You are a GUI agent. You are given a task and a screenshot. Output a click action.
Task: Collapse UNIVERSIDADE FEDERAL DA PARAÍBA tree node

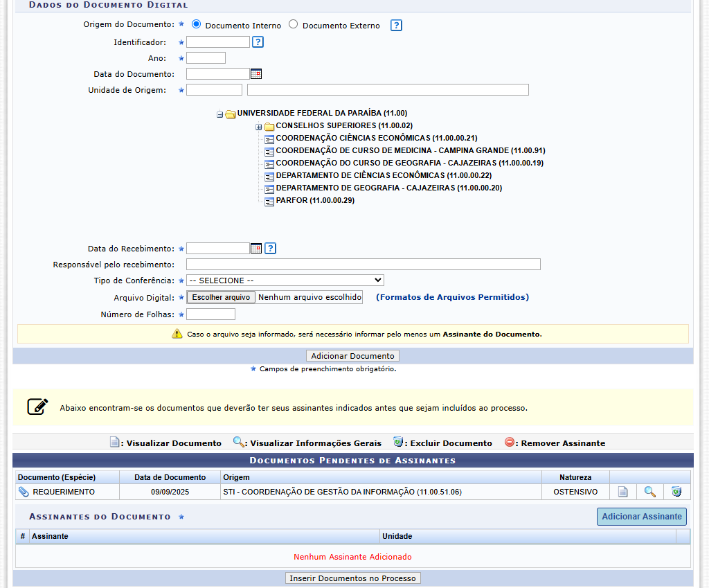point(219,114)
